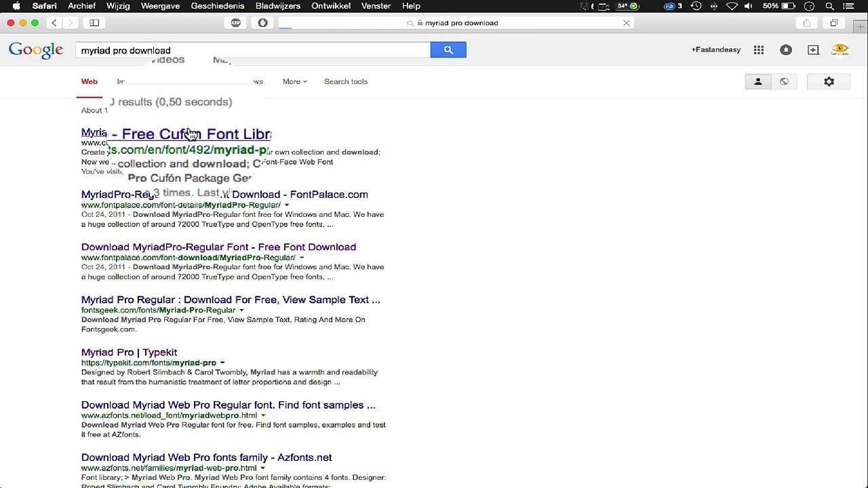This screenshot has height=488, width=868.
Task: Open the Apple menu
Action: click(x=16, y=6)
